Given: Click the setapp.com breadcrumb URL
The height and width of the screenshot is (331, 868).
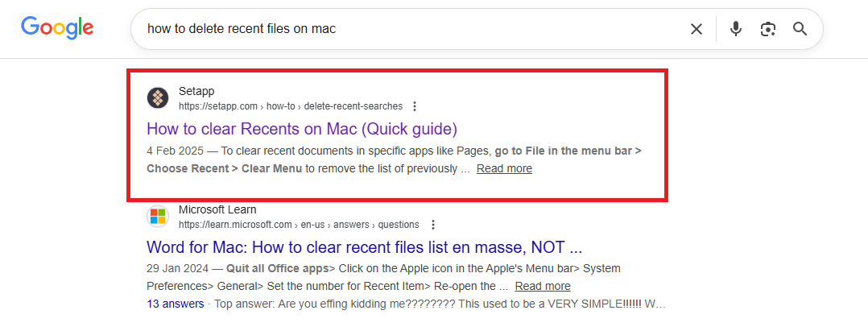Looking at the screenshot, I should [290, 106].
